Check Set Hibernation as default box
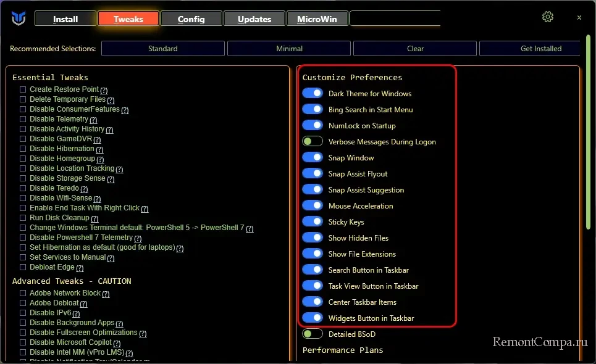Image resolution: width=596 pixels, height=364 pixels. pos(23,247)
